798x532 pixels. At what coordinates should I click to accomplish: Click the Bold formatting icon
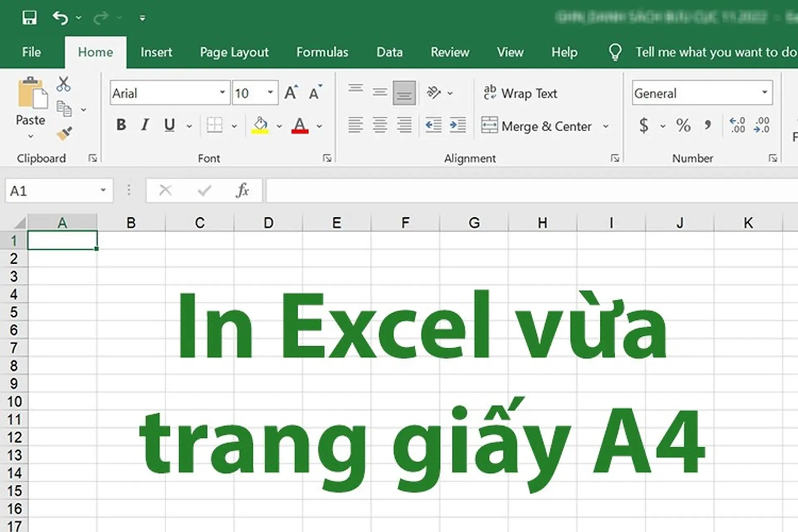[121, 125]
